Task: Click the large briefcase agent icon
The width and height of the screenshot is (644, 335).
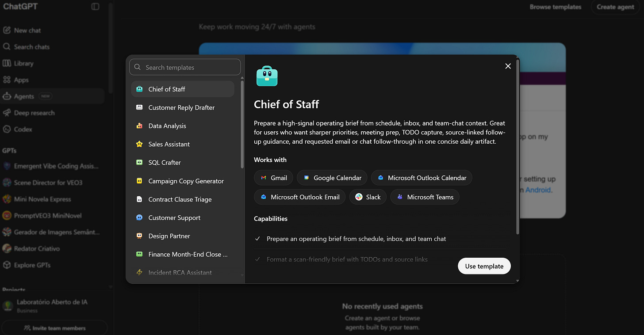Action: [x=267, y=76]
